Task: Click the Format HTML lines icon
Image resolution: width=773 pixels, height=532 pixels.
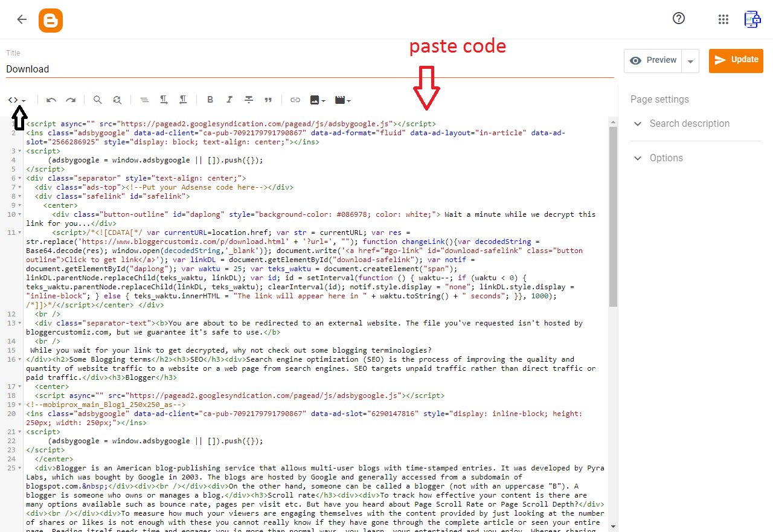Action: (144, 100)
